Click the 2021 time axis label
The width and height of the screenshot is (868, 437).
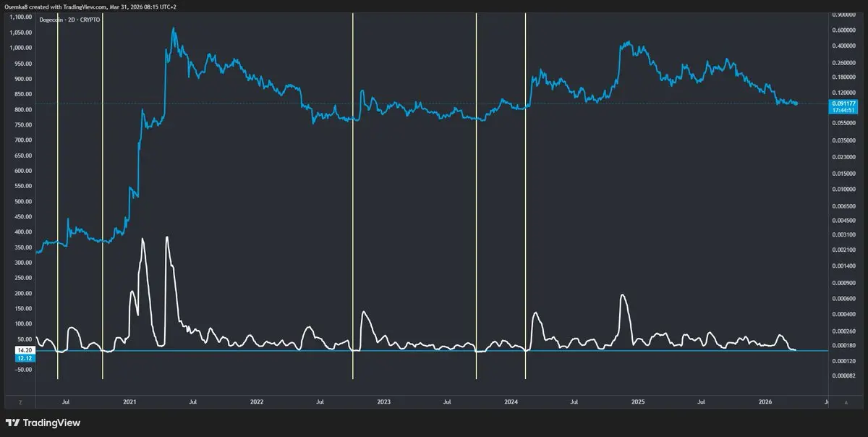[129, 401]
